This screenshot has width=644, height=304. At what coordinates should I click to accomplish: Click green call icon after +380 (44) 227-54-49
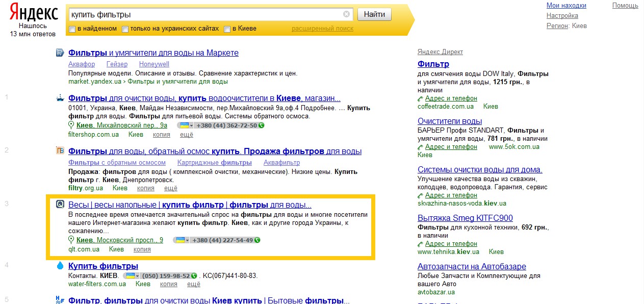click(x=257, y=240)
